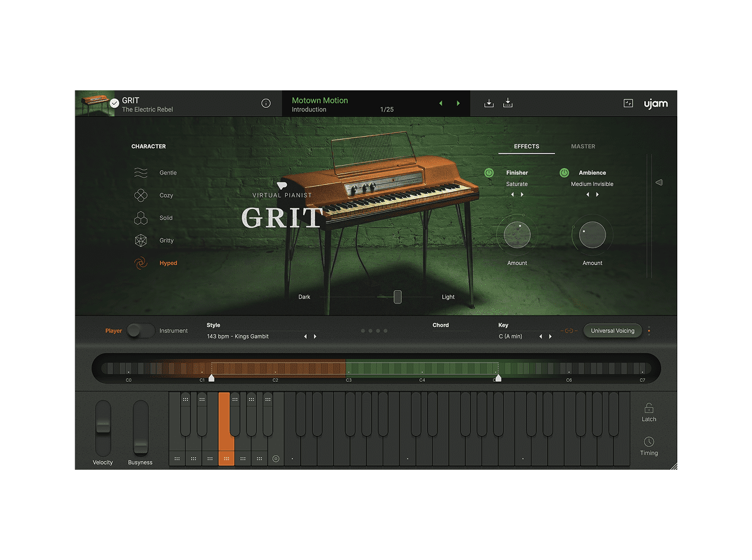Select the Gentle character icon
Viewport: 752px width, 560px height.
140,173
